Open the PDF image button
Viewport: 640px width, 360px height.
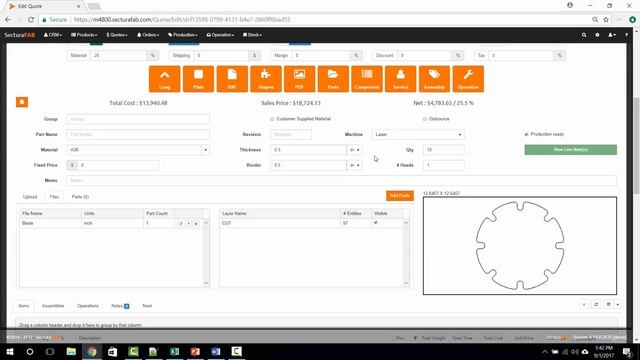(299, 79)
